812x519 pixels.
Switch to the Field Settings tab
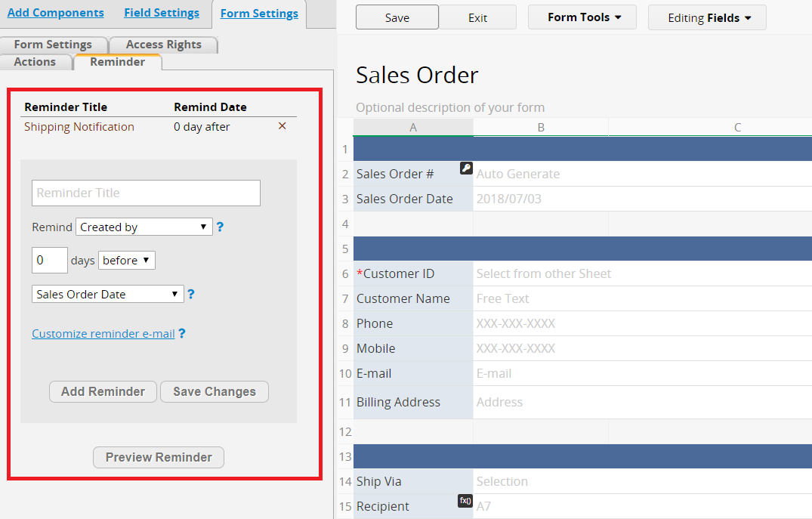(x=162, y=13)
